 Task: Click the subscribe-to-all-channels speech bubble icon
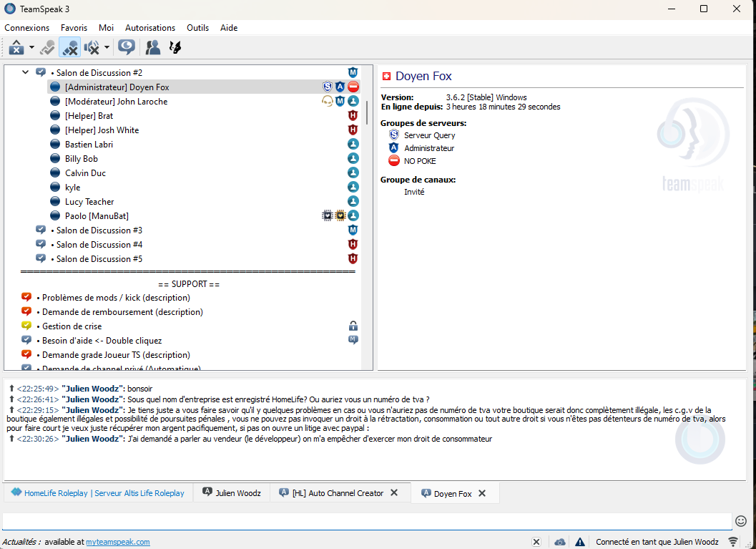click(x=127, y=48)
